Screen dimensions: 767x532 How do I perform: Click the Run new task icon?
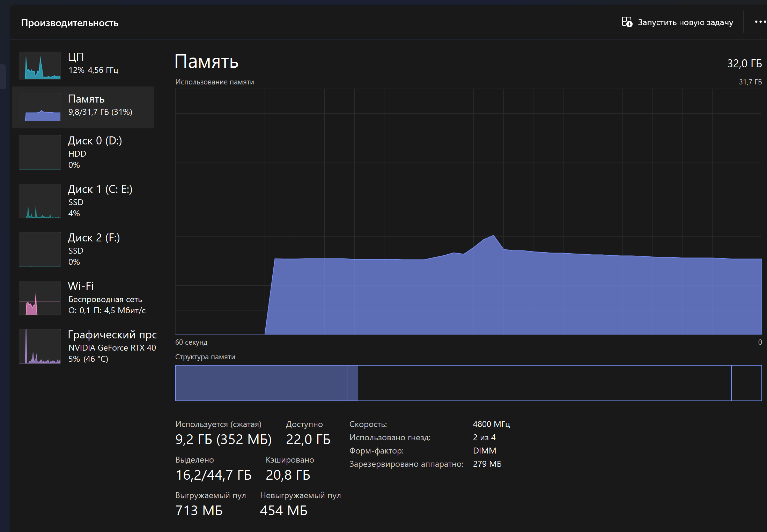click(627, 22)
